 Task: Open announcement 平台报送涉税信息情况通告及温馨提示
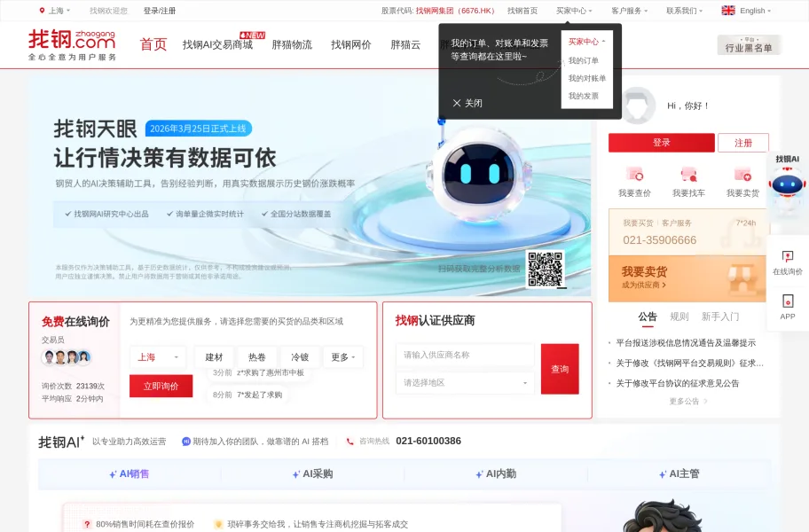coord(686,343)
